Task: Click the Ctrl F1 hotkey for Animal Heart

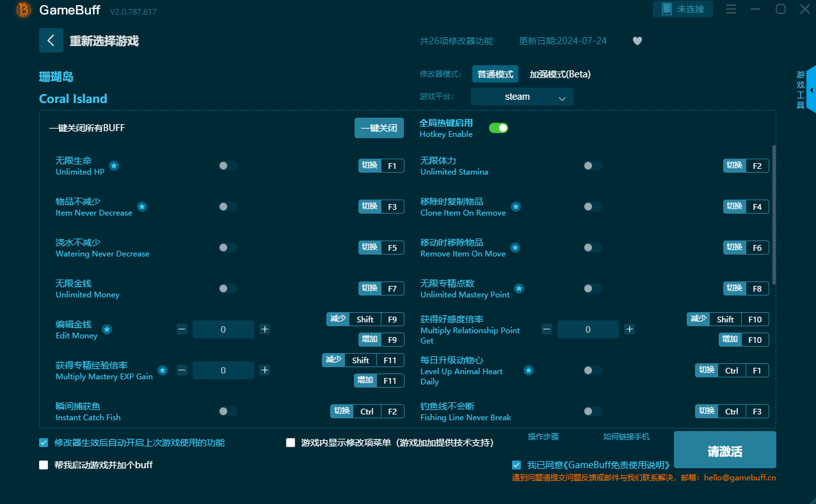Action: tap(732, 370)
